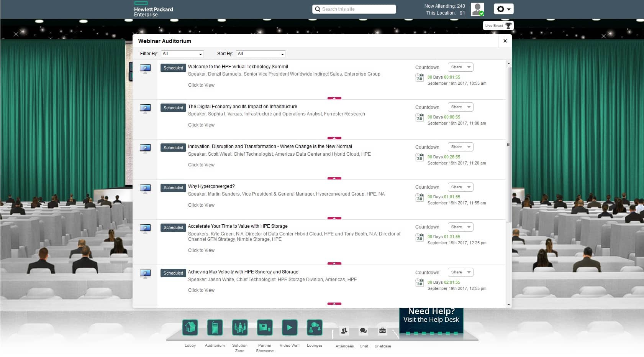Go to the Auditorium icon
This screenshot has height=357, width=644.
tap(215, 328)
